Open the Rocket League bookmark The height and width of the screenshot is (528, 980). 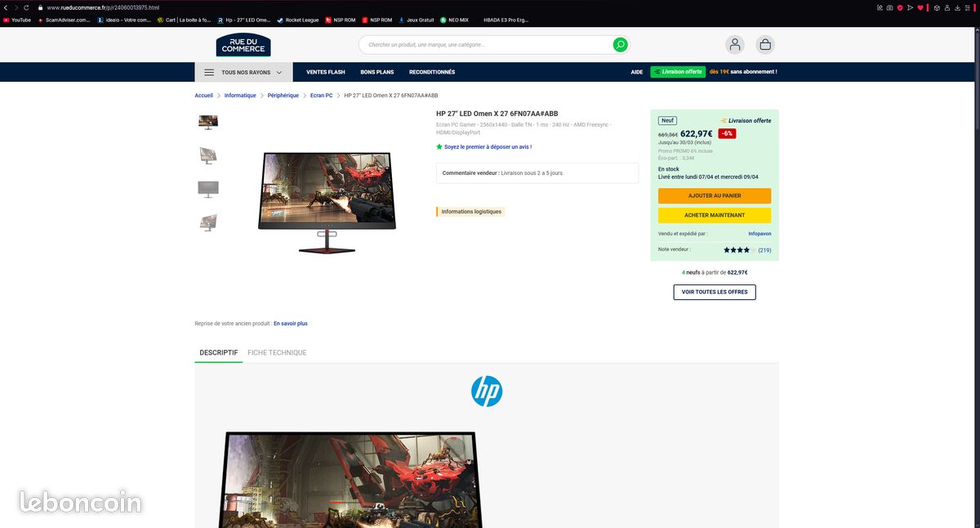[298, 20]
